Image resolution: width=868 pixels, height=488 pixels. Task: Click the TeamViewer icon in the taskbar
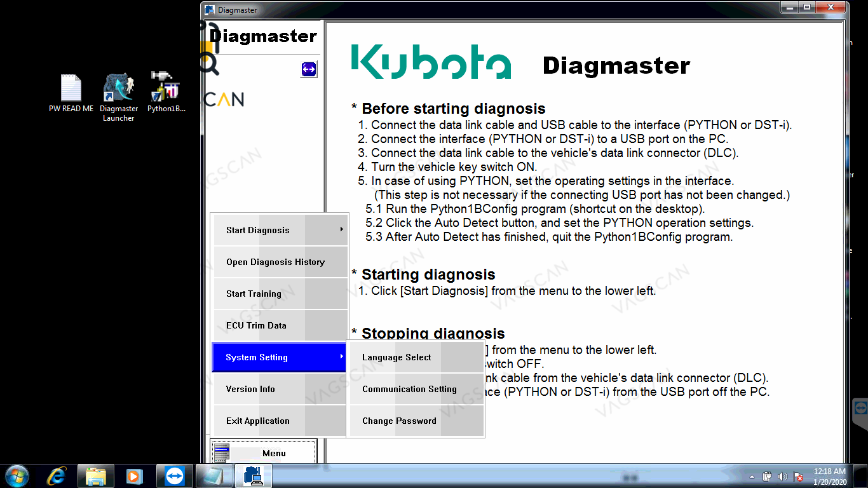pos(173,476)
